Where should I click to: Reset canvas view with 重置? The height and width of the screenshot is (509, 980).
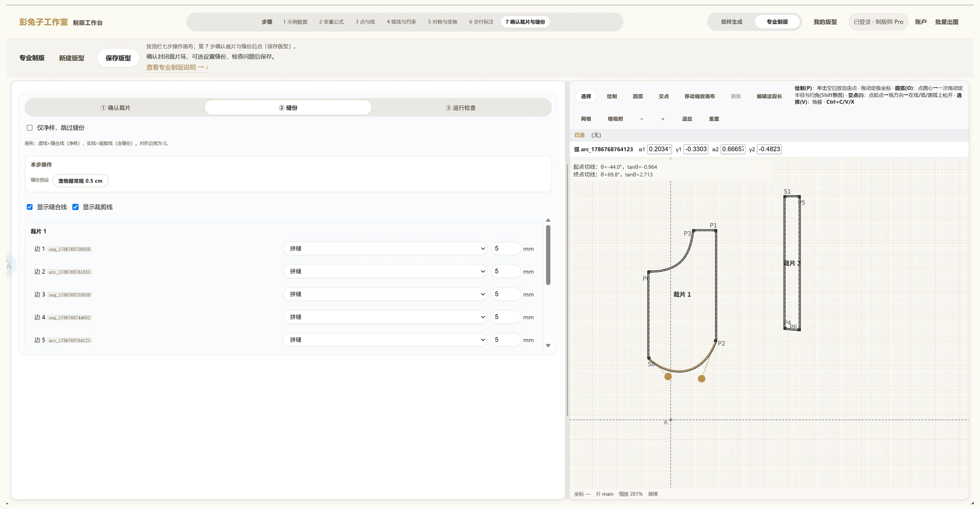tap(714, 119)
